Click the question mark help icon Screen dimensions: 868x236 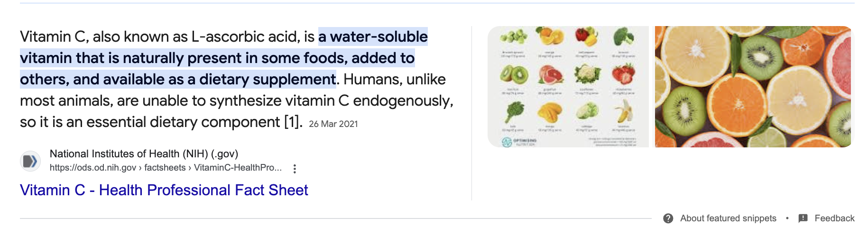(668, 218)
